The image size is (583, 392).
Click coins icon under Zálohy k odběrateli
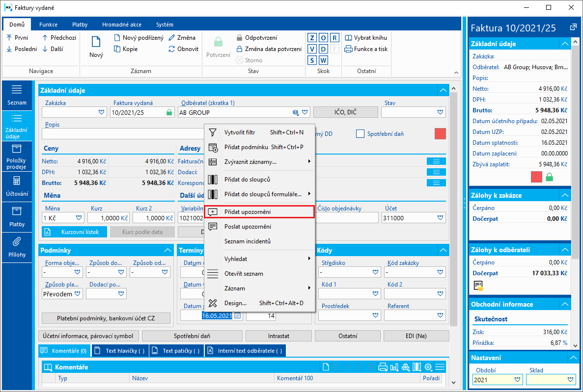478,286
